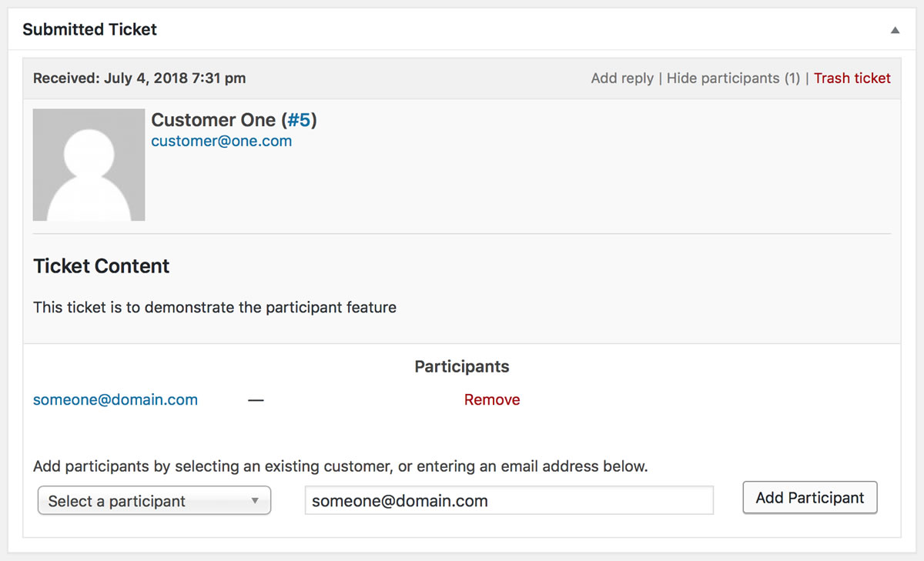Open customer ID #5 link
The height and width of the screenshot is (561, 924).
(x=299, y=120)
